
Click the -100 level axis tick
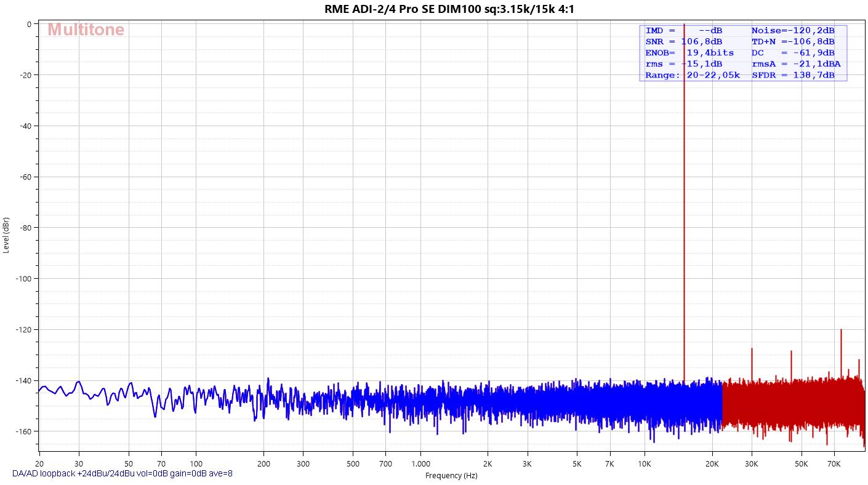tap(23, 278)
